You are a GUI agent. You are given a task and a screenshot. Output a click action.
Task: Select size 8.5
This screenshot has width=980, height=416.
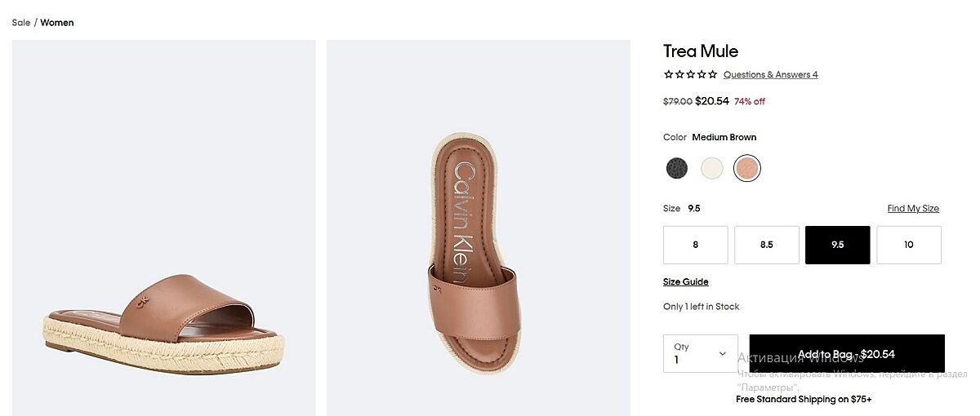pyautogui.click(x=766, y=245)
